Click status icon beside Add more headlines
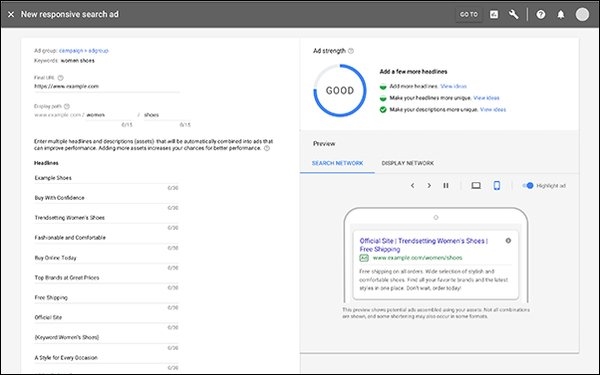 [383, 86]
